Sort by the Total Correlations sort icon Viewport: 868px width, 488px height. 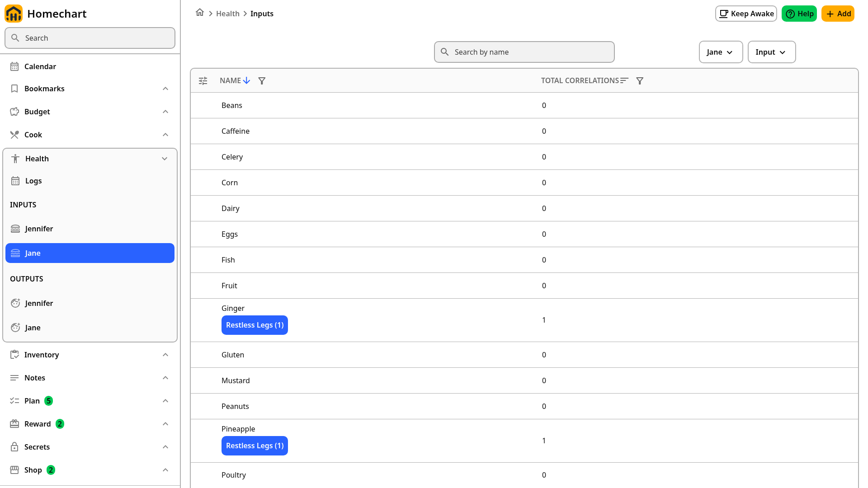(x=624, y=80)
